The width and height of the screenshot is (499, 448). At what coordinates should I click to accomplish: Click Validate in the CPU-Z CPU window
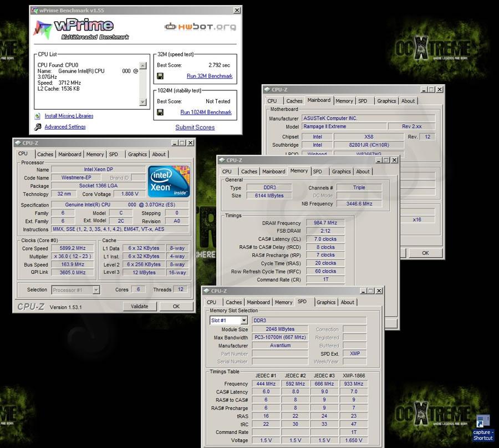click(x=140, y=307)
